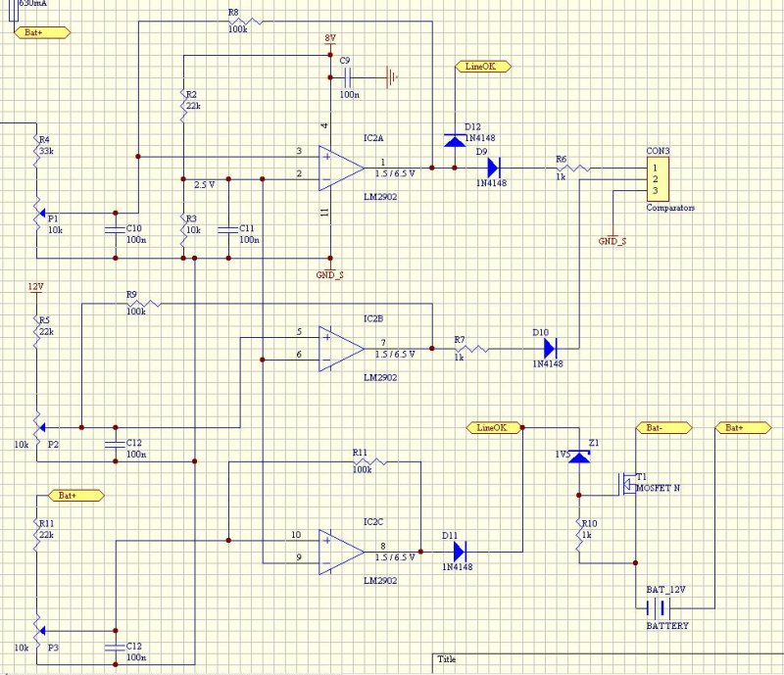Select the R7 1k resistor

(x=471, y=349)
